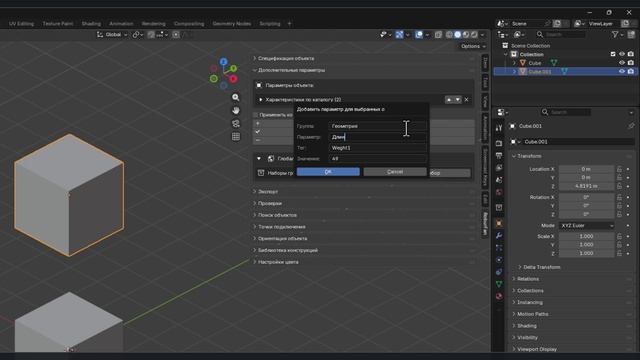Open the Object Constraints tab icon

[x=499, y=272]
